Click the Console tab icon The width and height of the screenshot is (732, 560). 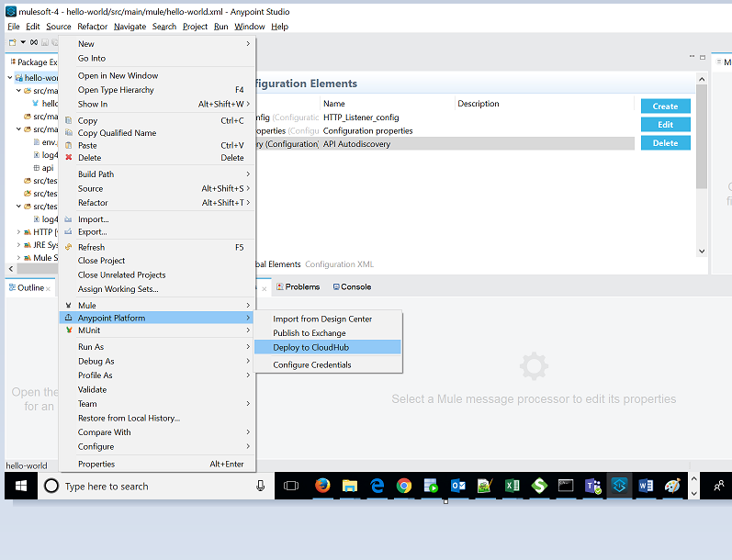pyautogui.click(x=336, y=286)
